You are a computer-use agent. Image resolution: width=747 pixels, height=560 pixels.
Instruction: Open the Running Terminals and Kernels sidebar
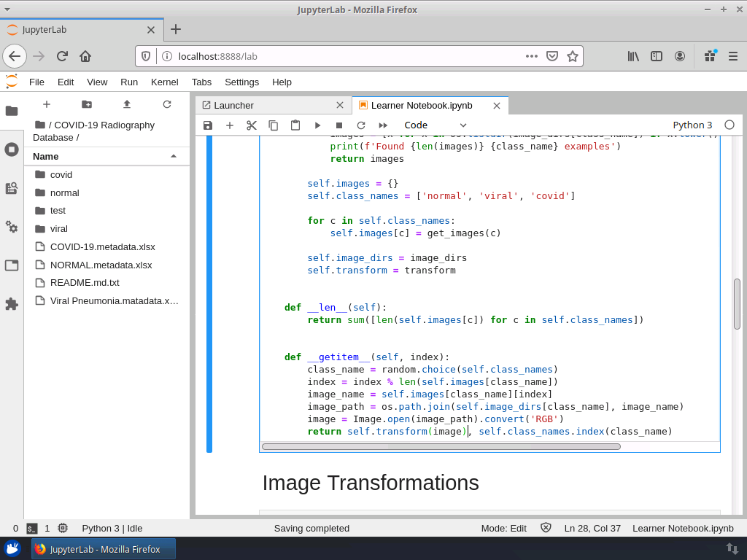tap(12, 149)
